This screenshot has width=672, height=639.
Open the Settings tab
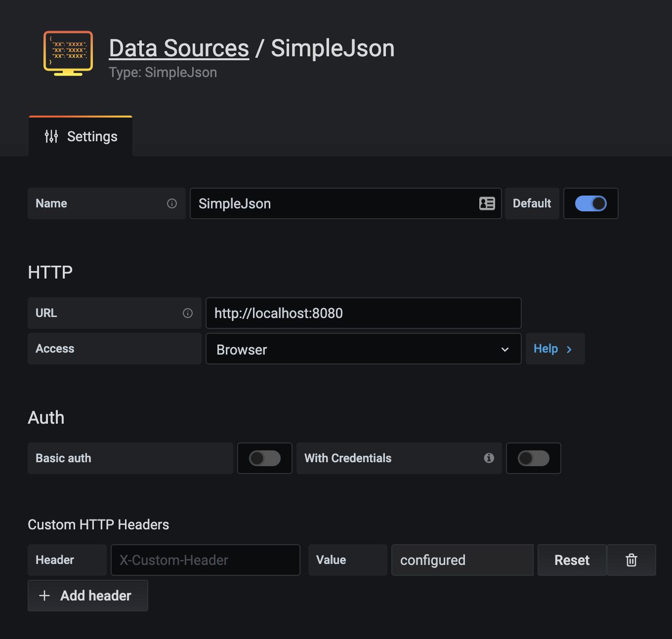(x=81, y=136)
